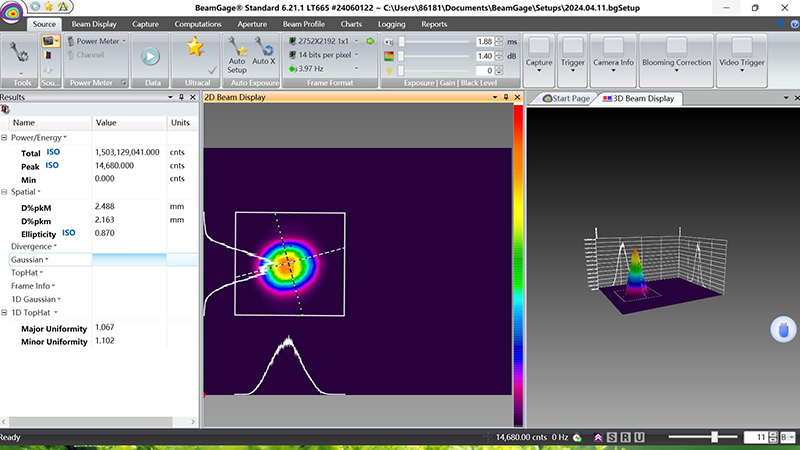Image resolution: width=800 pixels, height=450 pixels.
Task: Run Auto Setup exposure
Action: pos(237,53)
